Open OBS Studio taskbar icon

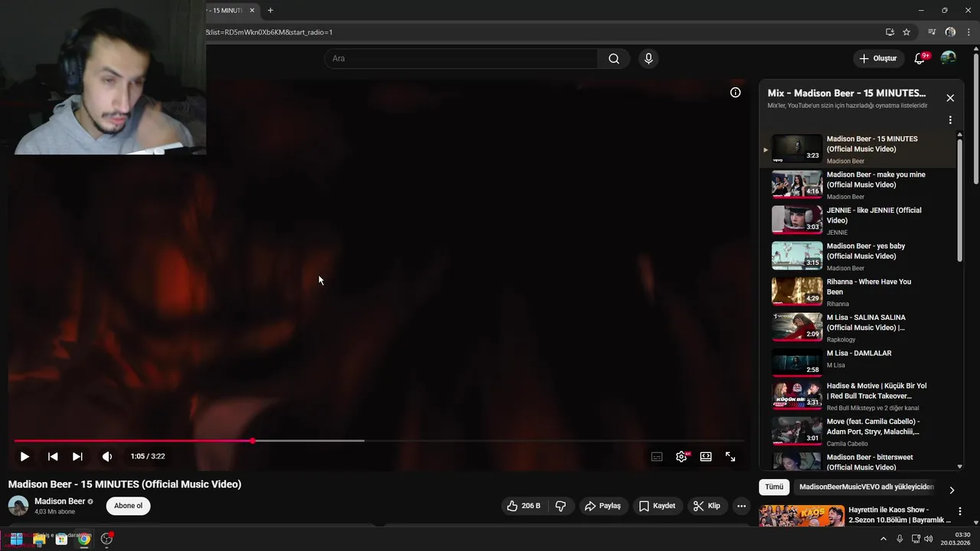click(x=106, y=539)
